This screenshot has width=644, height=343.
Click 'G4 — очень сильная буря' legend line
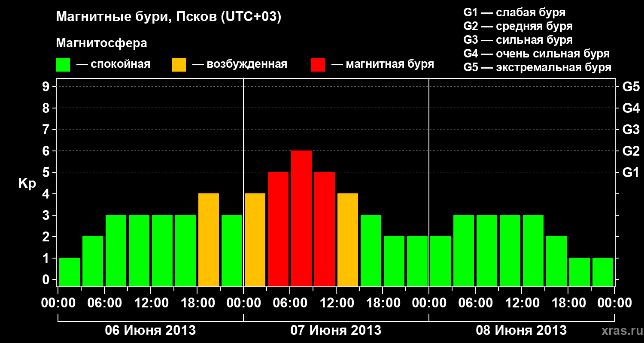coord(537,54)
